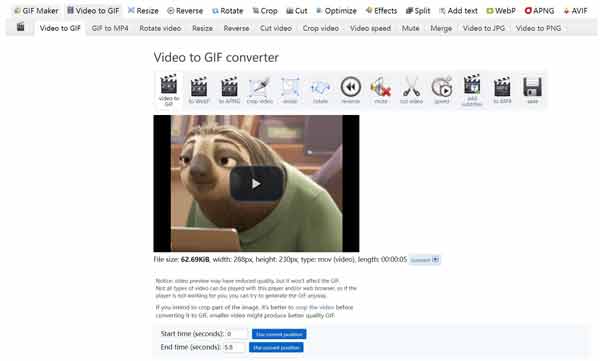The height and width of the screenshot is (361, 600).
Task: Choose the to MP4 clapperboard icon
Action: click(502, 90)
